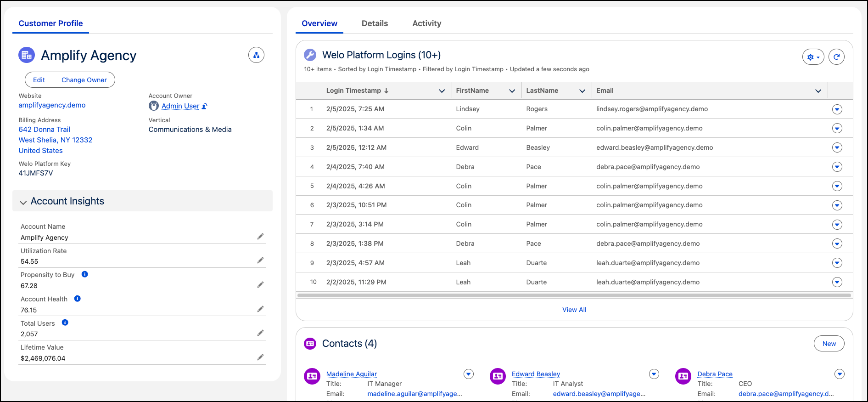Click pencil icon to edit Utilization Rate

tap(260, 260)
